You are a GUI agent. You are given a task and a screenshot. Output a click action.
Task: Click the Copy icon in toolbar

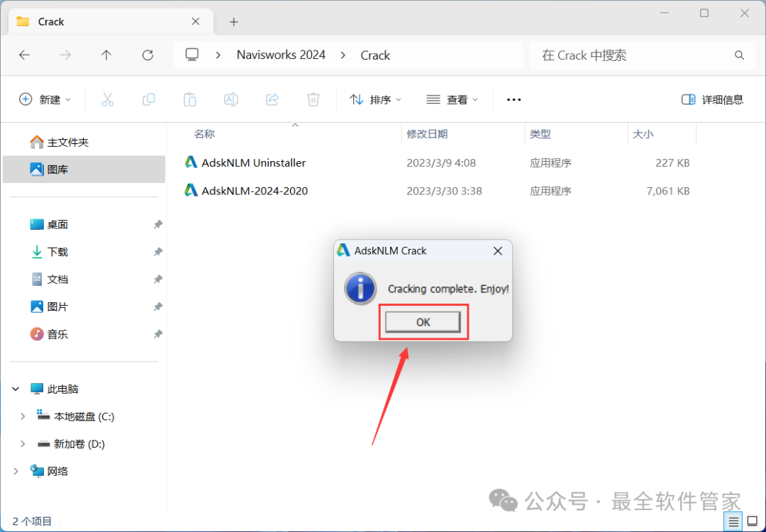(x=148, y=99)
